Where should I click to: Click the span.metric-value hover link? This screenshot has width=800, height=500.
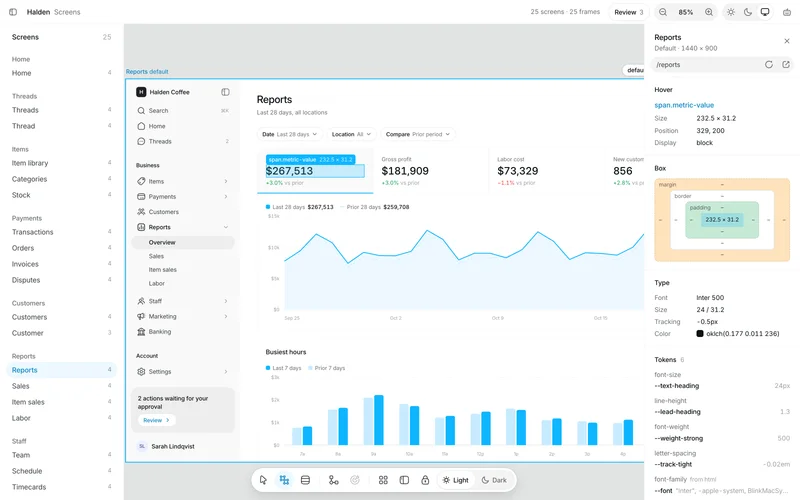684,105
